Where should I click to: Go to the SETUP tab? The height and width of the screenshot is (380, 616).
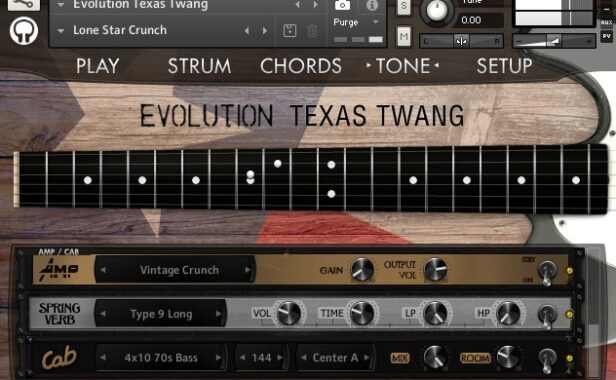pyautogui.click(x=504, y=66)
